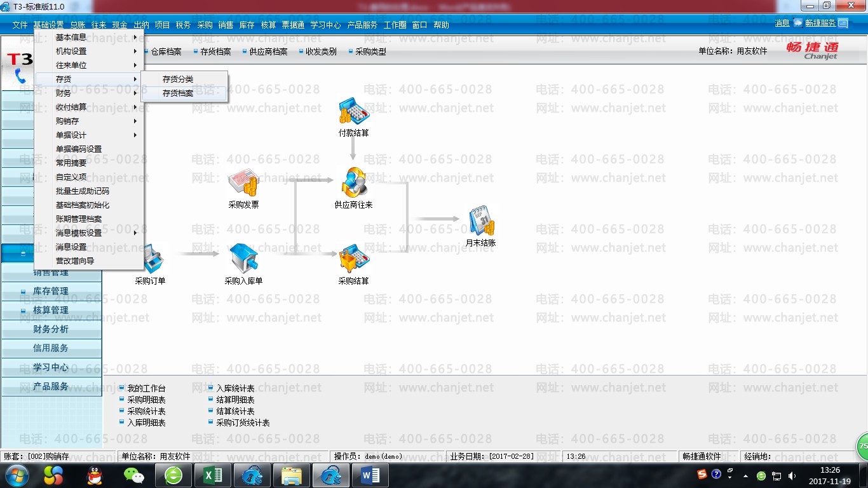Click the 畅捷服务 button at top right

click(x=820, y=24)
